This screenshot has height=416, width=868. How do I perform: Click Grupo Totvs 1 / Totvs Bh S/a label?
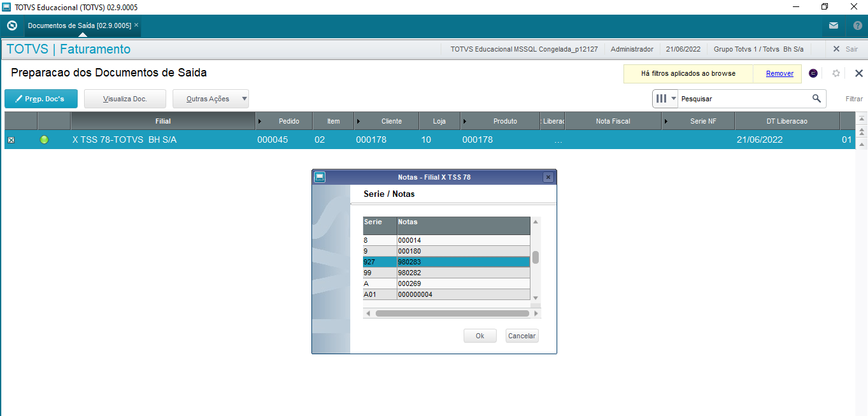click(758, 49)
